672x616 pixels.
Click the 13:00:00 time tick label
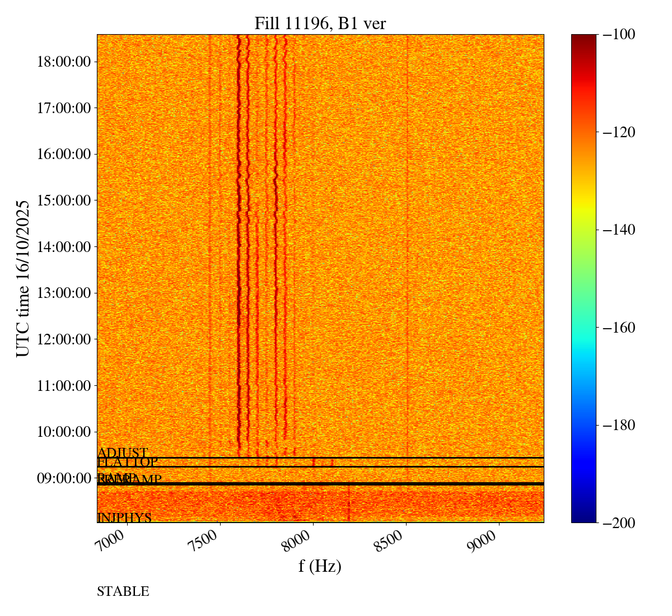[64, 293]
